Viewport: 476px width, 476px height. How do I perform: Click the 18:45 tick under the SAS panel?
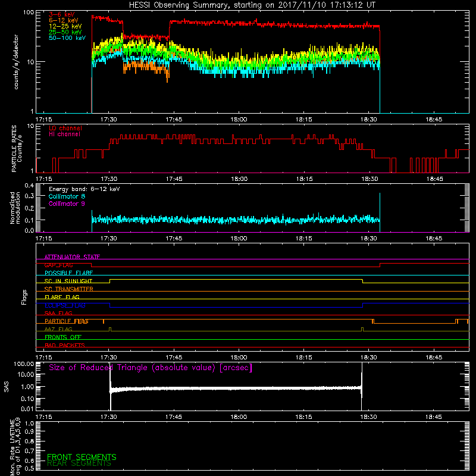(434, 417)
